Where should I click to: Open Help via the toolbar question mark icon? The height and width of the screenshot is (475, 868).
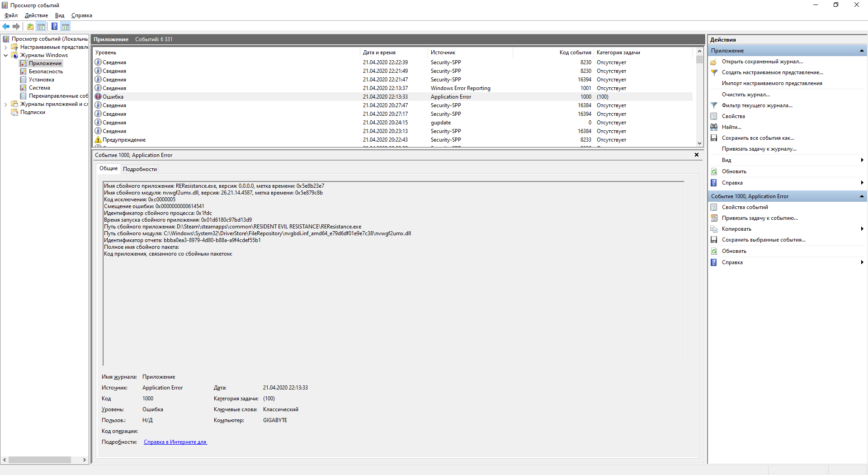coord(54,26)
